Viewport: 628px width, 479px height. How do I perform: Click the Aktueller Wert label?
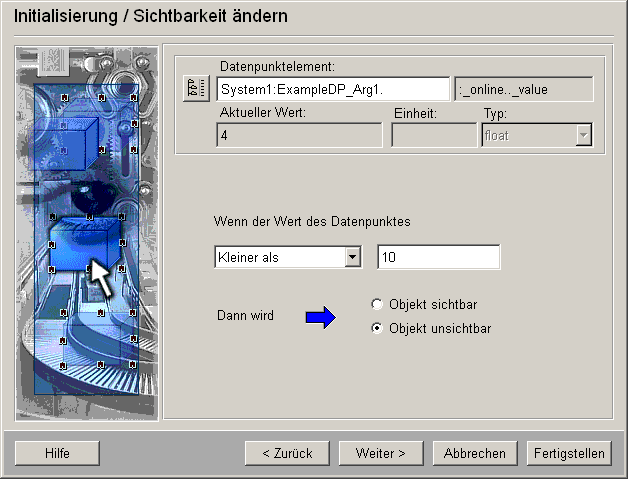tap(262, 113)
